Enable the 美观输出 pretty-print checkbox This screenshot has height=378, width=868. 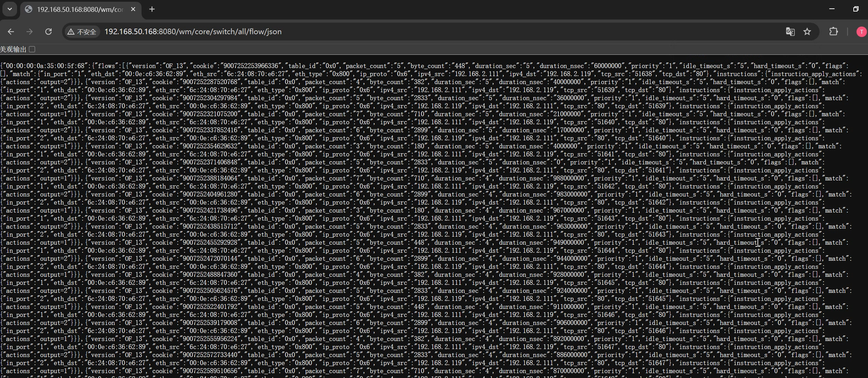tap(32, 49)
